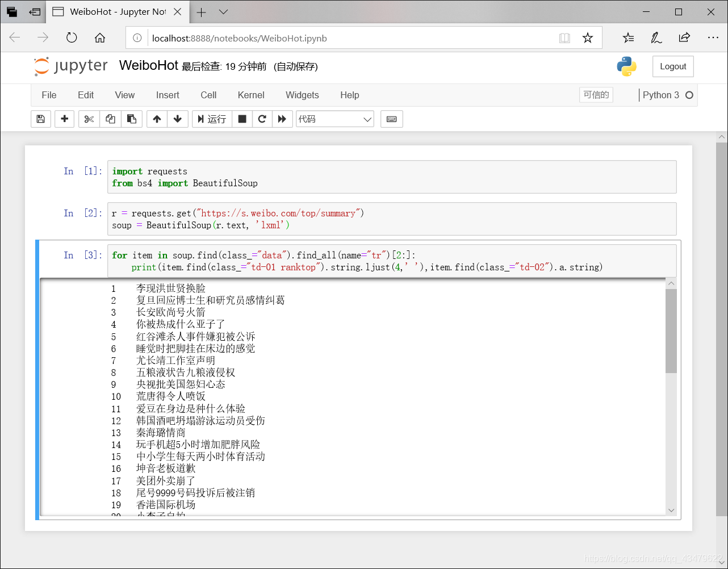This screenshot has height=569, width=728.
Task: Click output line 李现洪世贤换脸
Action: pyautogui.click(x=171, y=288)
